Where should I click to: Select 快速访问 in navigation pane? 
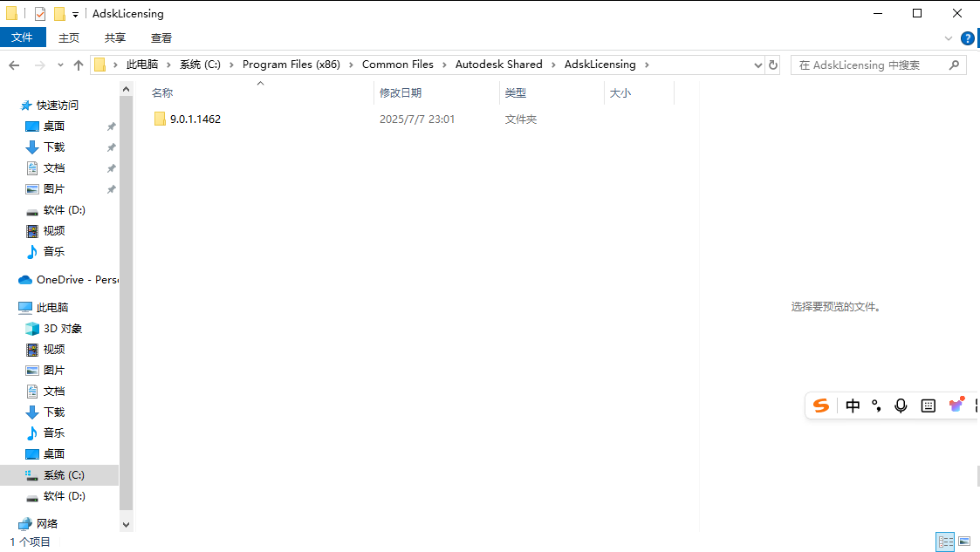(x=58, y=105)
